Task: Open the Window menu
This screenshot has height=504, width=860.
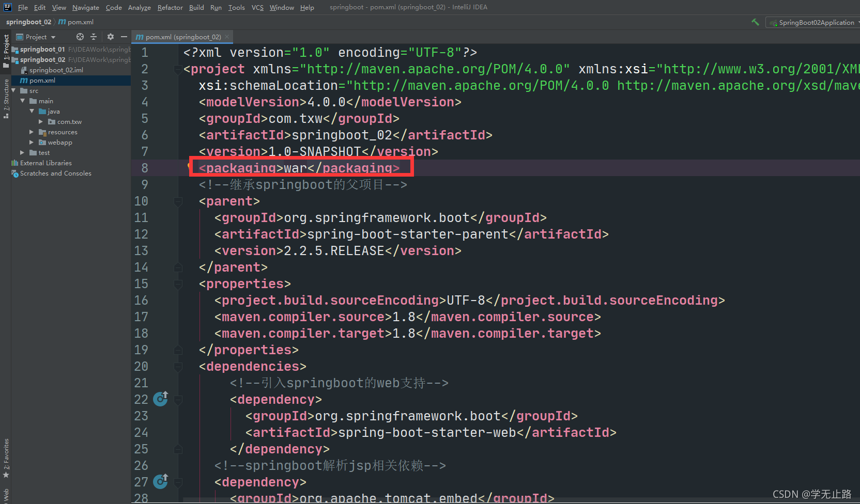Action: [x=282, y=7]
